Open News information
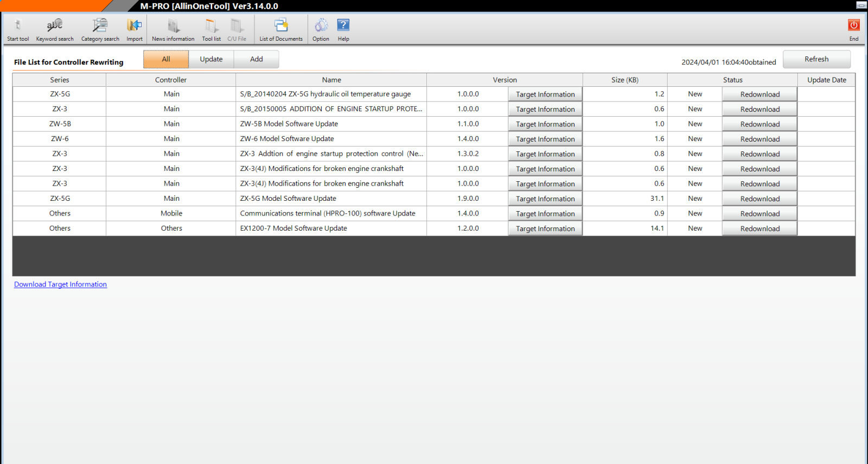This screenshot has height=464, width=868. click(x=173, y=29)
